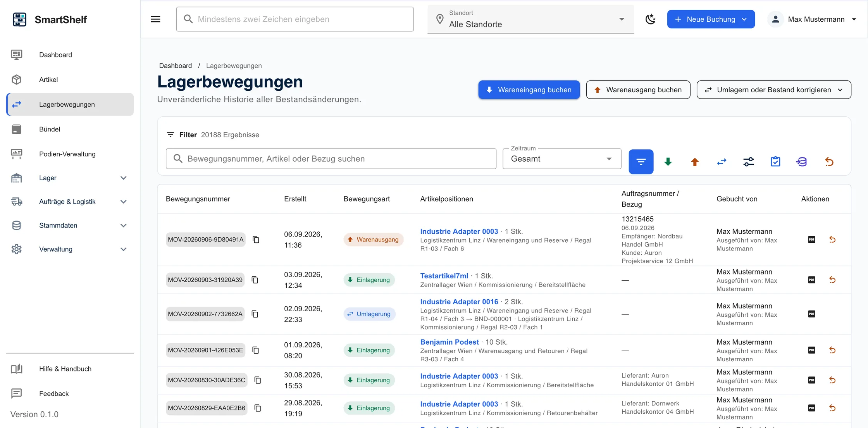Viewport: 868px width, 428px height.
Task: Open the Testartikel7ml article link
Action: coord(444,276)
